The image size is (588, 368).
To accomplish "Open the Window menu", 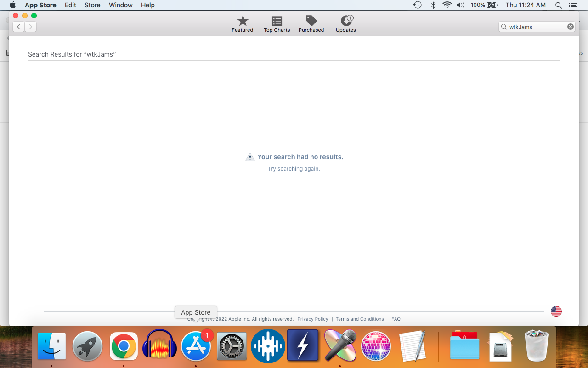I will click(x=120, y=5).
